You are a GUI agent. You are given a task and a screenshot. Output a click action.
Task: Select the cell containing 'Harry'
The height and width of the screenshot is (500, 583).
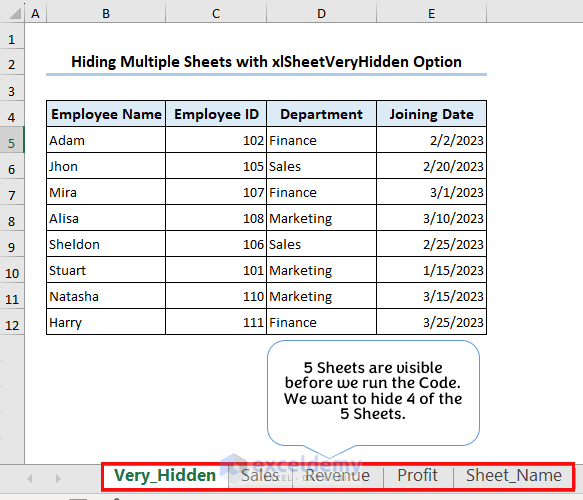pyautogui.click(x=106, y=322)
